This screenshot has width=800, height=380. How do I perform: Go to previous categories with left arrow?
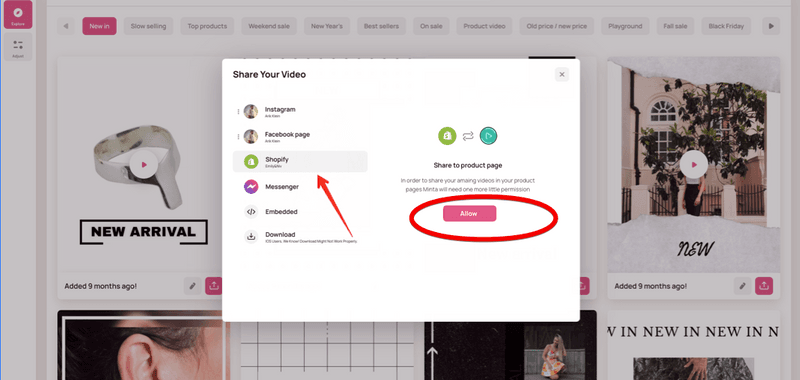click(x=66, y=26)
